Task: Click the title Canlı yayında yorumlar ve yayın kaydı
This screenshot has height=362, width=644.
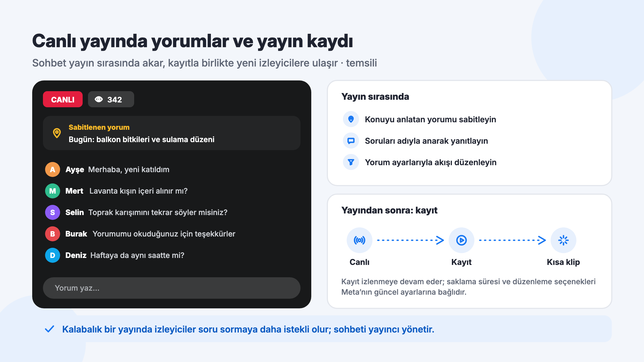Action: 193,41
